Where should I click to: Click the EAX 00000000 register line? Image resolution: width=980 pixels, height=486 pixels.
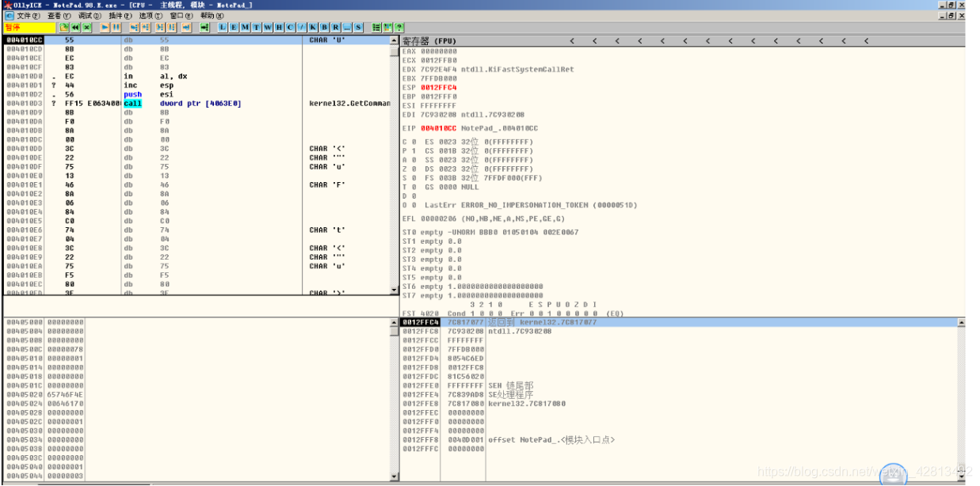(429, 51)
